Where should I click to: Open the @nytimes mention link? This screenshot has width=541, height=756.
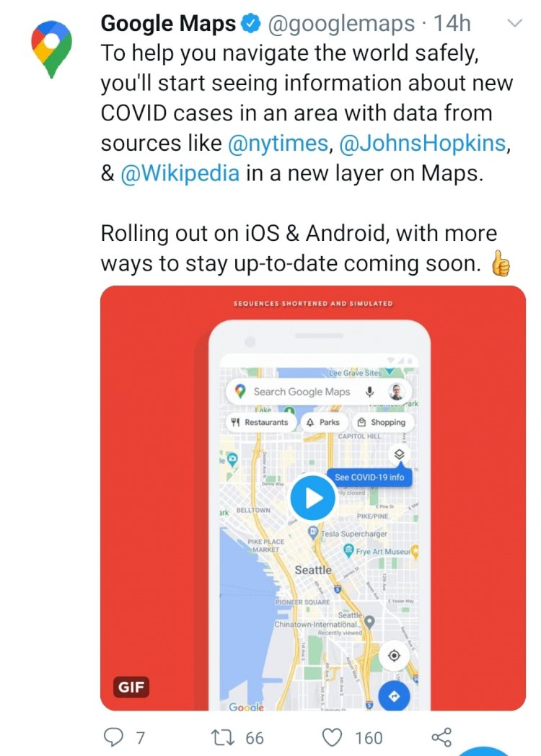pos(278,144)
